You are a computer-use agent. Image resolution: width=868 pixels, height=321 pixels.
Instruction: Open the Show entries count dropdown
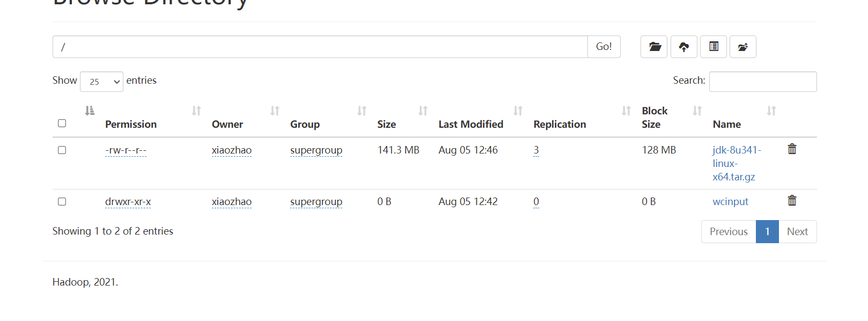coord(101,82)
